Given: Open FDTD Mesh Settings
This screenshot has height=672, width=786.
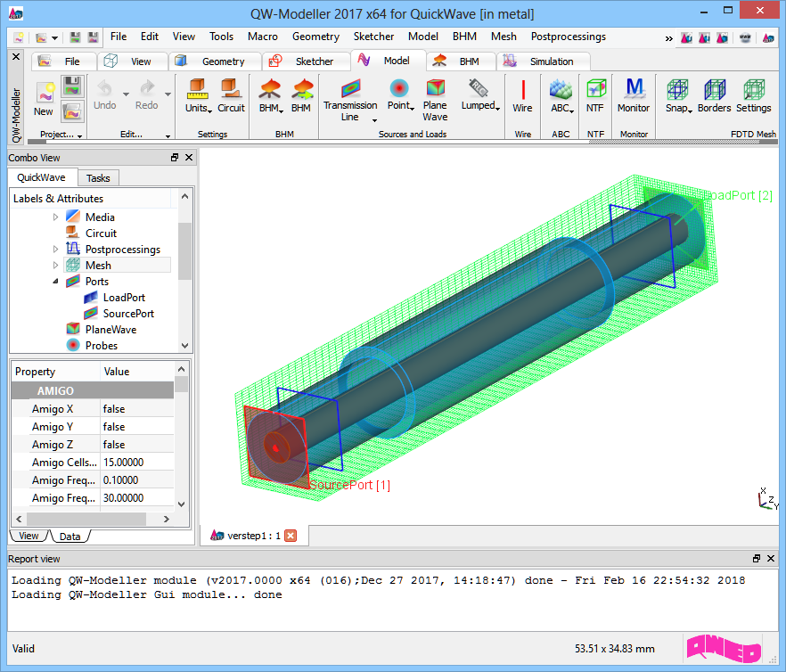Looking at the screenshot, I should coord(753,90).
